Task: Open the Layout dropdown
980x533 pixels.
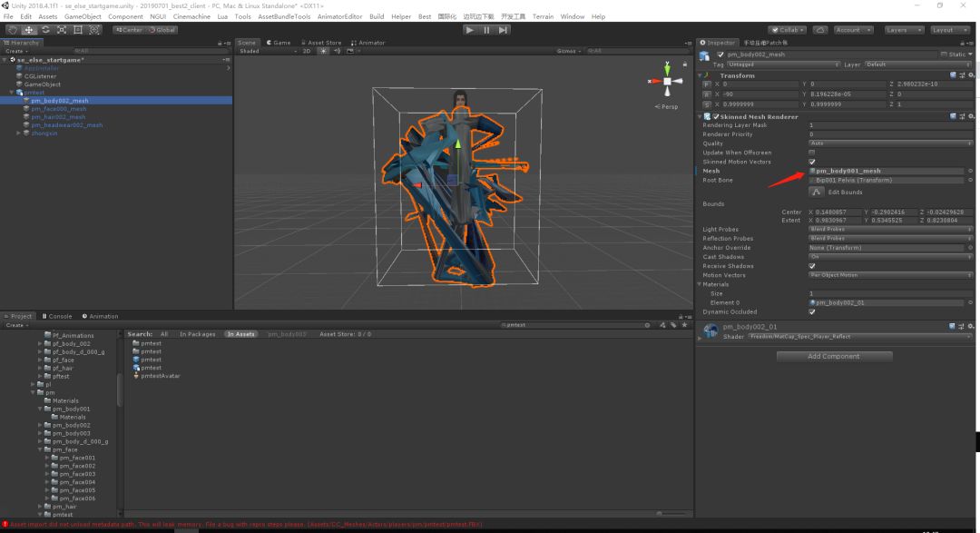Action: pyautogui.click(x=950, y=30)
